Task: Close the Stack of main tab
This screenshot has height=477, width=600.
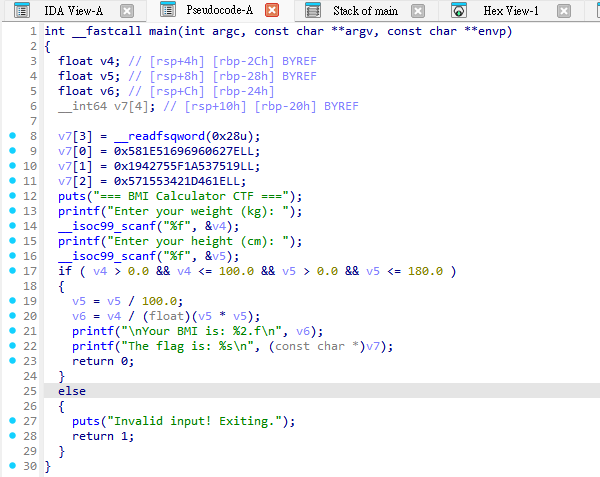Action: (417, 11)
